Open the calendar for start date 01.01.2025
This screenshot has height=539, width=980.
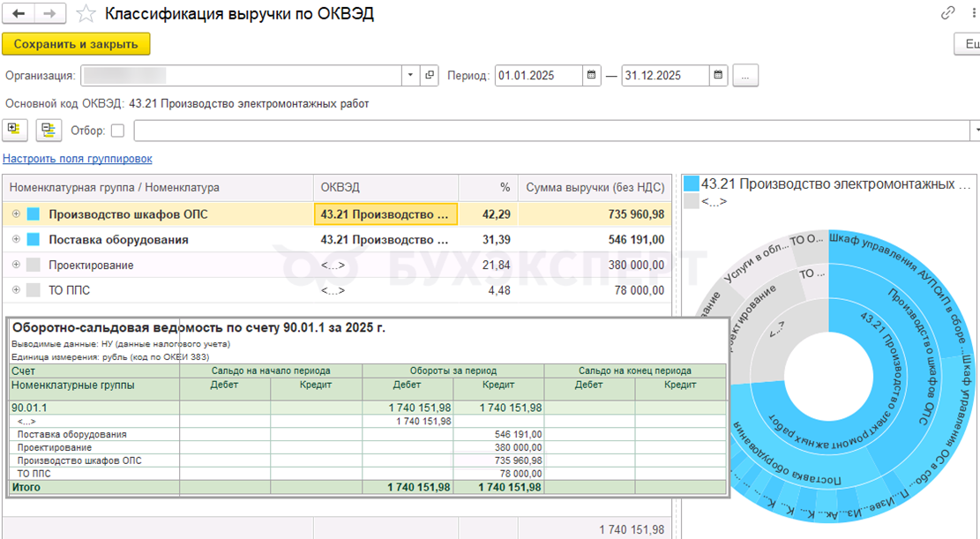tap(592, 76)
